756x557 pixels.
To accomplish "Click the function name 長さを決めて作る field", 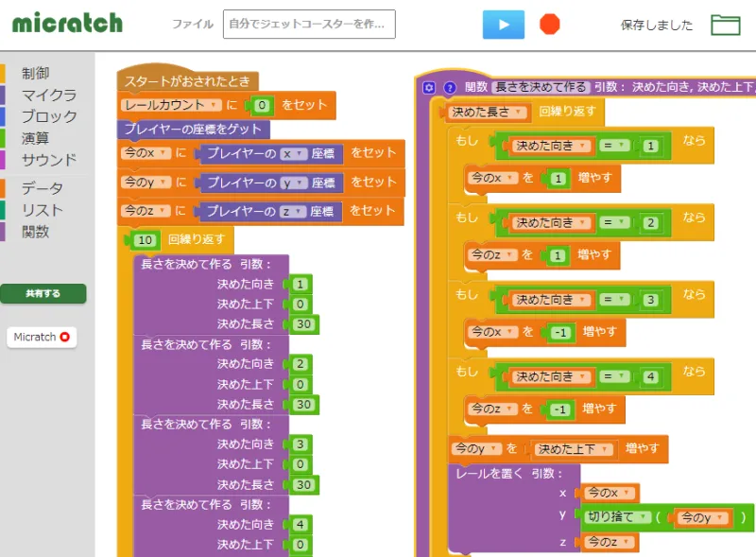I will pyautogui.click(x=541, y=87).
